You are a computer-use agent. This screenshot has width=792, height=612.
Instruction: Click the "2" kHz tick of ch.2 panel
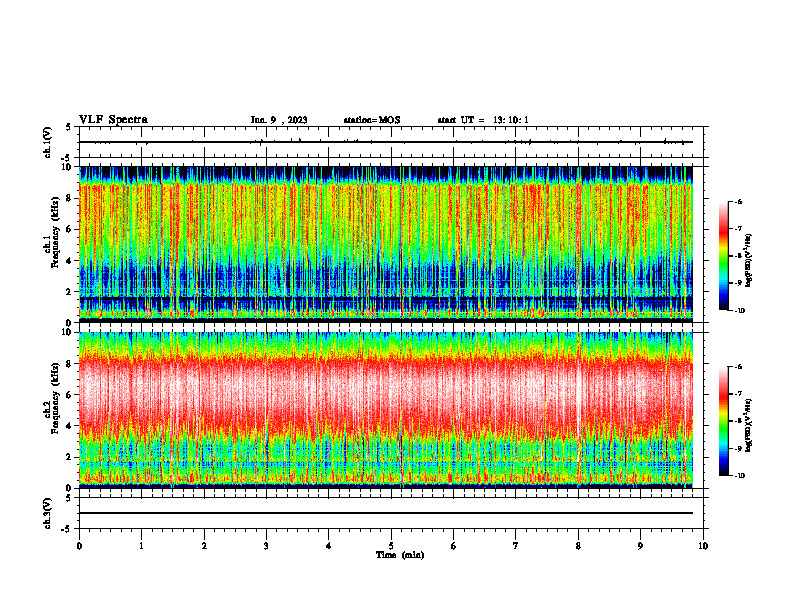[x=70, y=457]
